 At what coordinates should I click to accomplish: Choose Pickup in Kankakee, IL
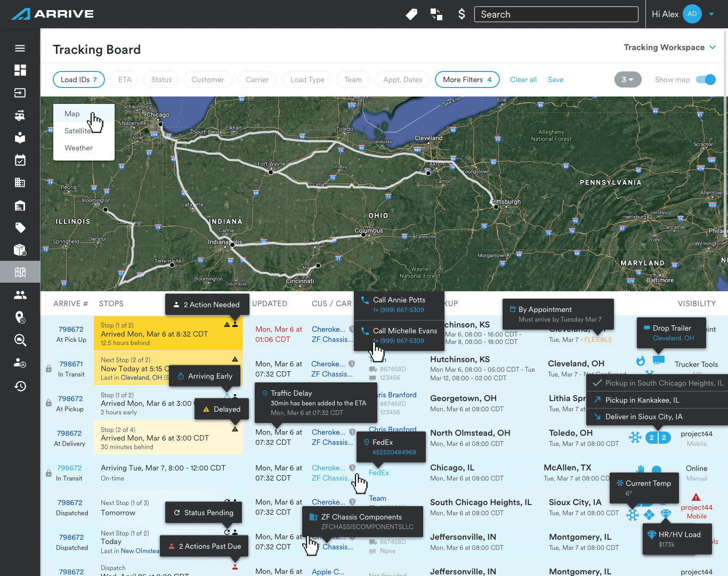657,400
